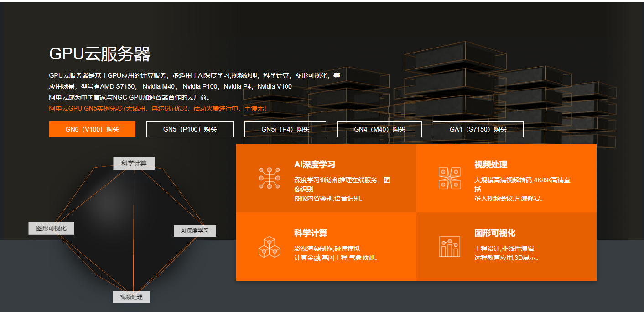Click the 视频处理 card icon
This screenshot has height=312, width=644.
coord(449,178)
